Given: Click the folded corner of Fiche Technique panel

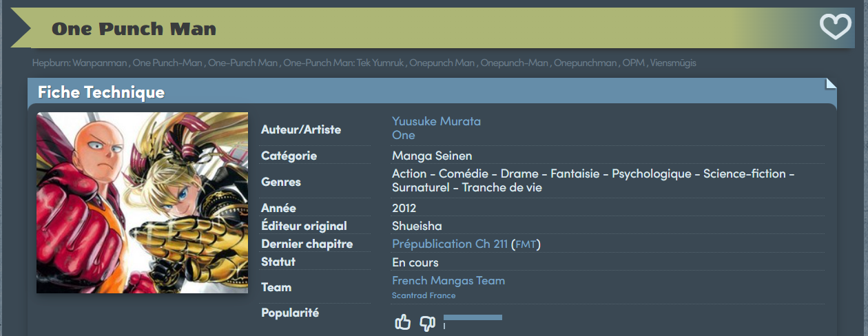Looking at the screenshot, I should tap(831, 84).
